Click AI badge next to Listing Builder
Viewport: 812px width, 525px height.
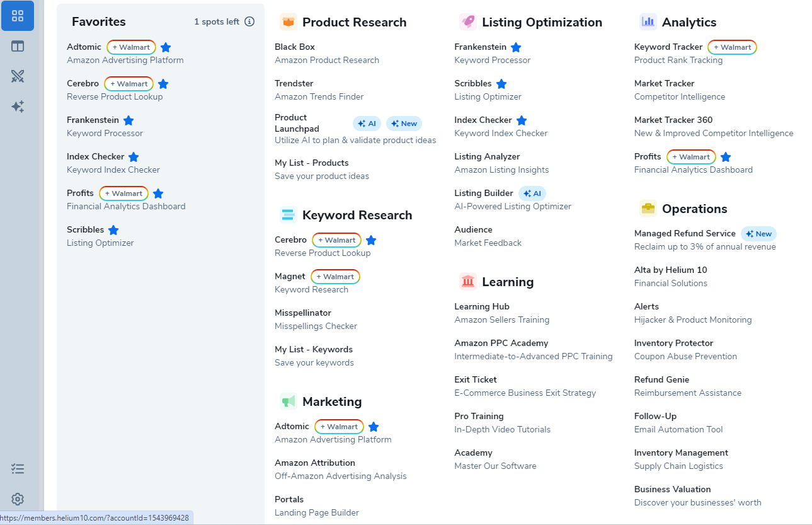(x=532, y=193)
